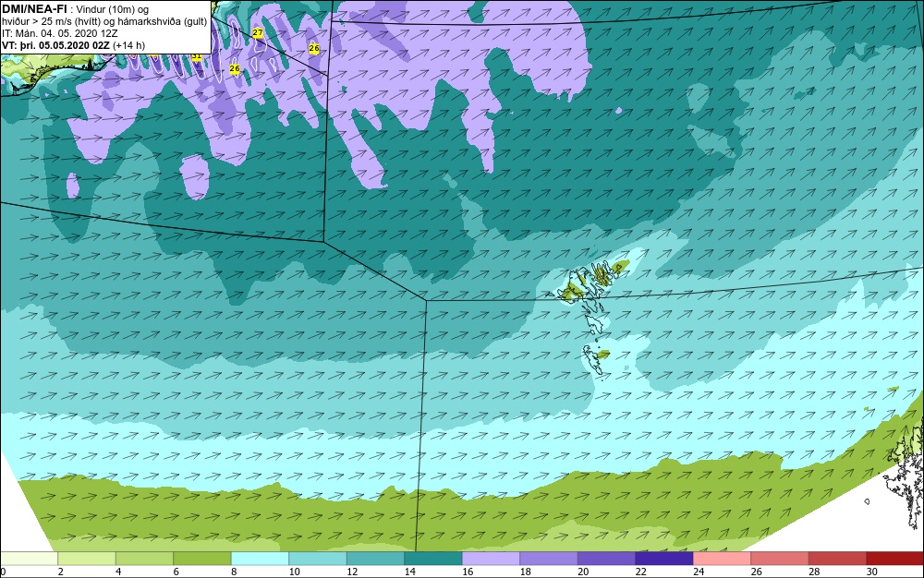Click the '(+14 h)' forecast offset text
The height and width of the screenshot is (578, 924).
129,45
